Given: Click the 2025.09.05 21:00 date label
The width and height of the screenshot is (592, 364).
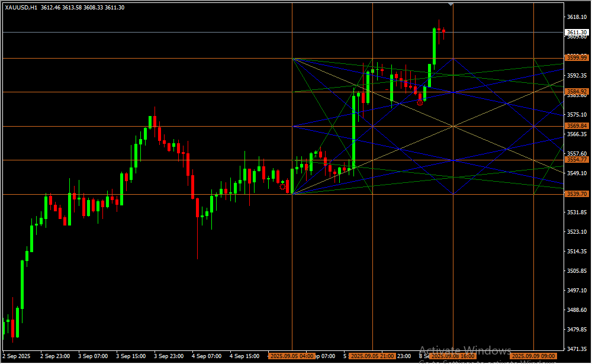Looking at the screenshot, I should 372,356.
